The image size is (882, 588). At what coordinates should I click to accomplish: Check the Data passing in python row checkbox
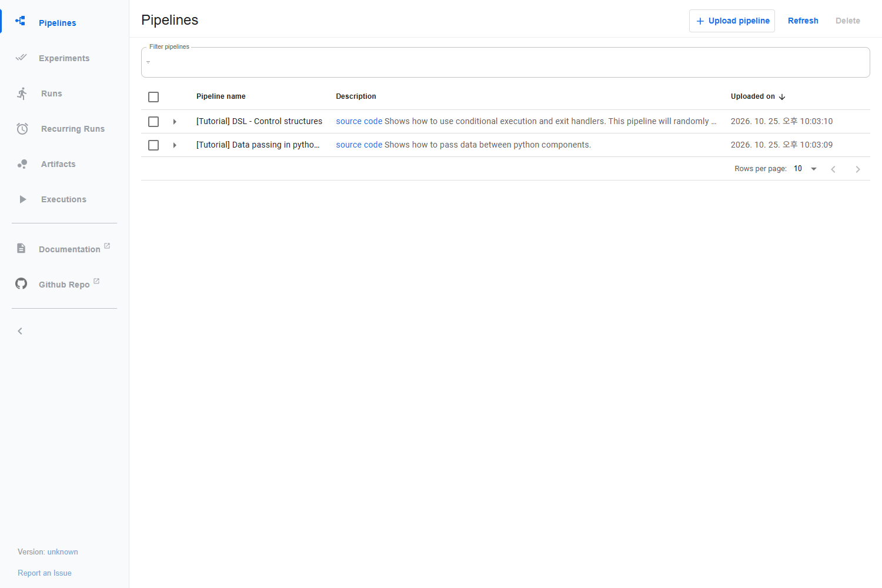[153, 145]
